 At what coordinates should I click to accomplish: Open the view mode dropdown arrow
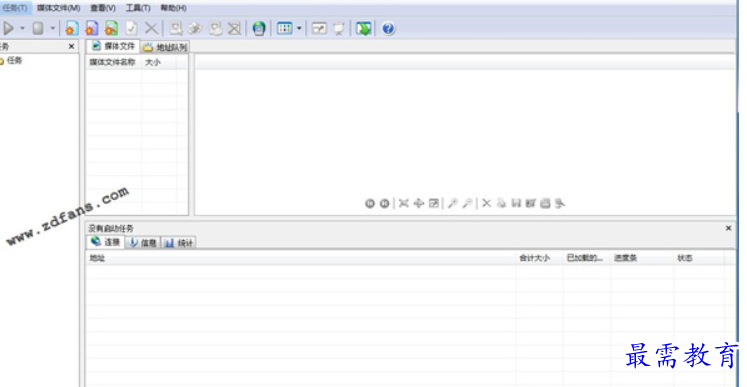(299, 29)
